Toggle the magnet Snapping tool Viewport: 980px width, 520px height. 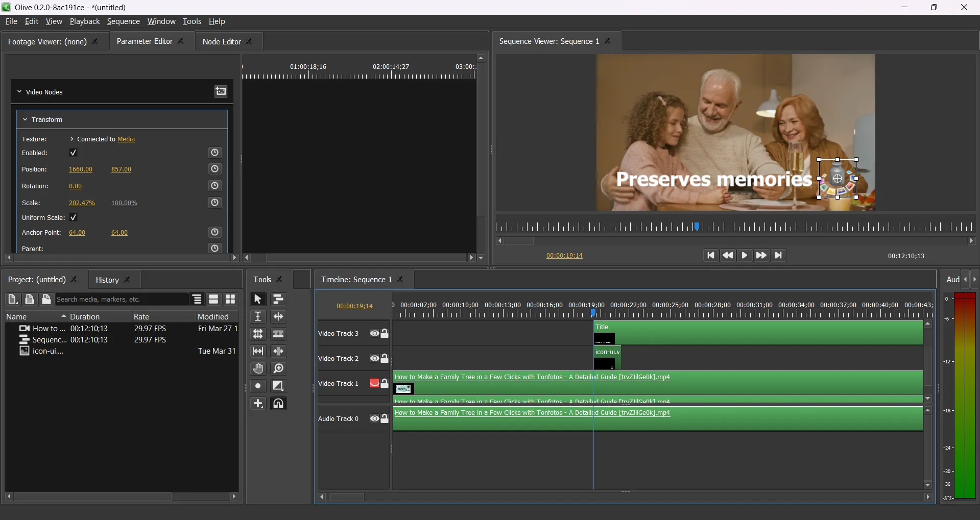click(x=278, y=404)
